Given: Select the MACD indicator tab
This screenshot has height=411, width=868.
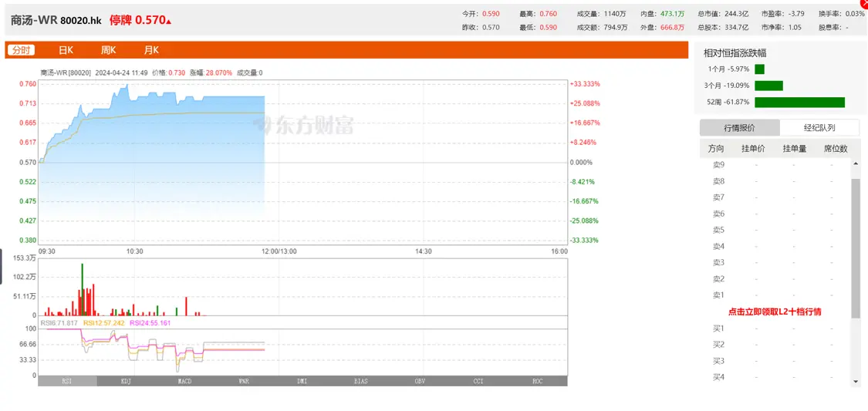Looking at the screenshot, I should click(185, 381).
